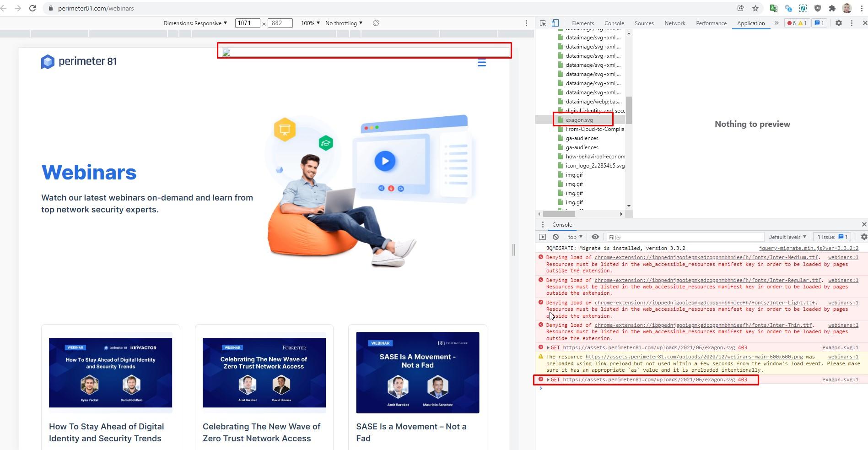Switch to the Elements tab
Image resolution: width=868 pixels, height=450 pixels.
tap(583, 23)
